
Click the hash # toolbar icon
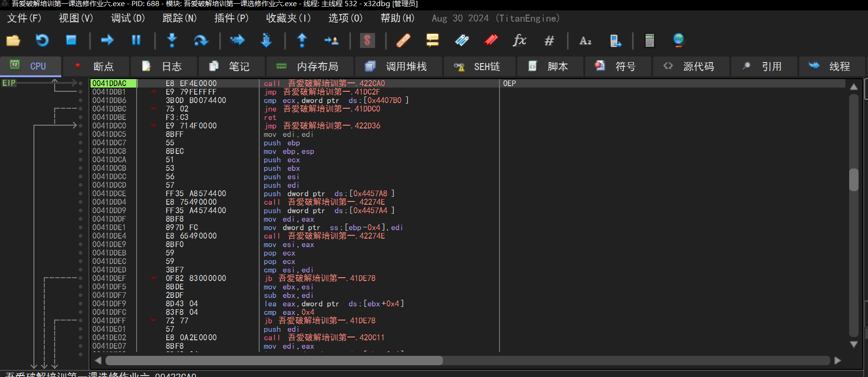(549, 40)
